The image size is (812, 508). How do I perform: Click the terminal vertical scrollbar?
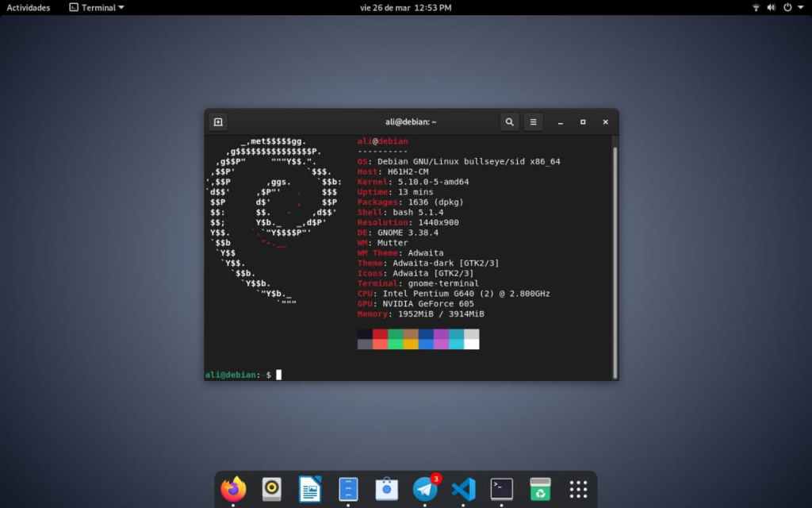pos(615,254)
